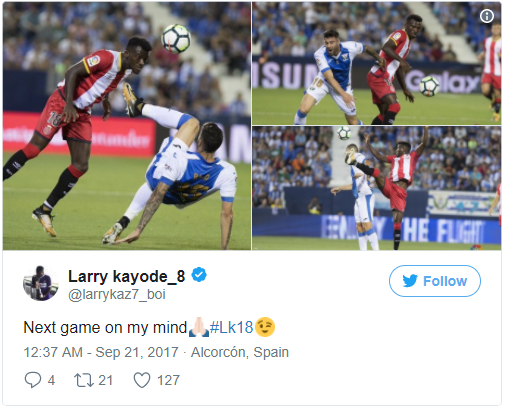Viewport: 505px width, 406px height.
Task: Follow Larry kayode_8
Action: 435,281
